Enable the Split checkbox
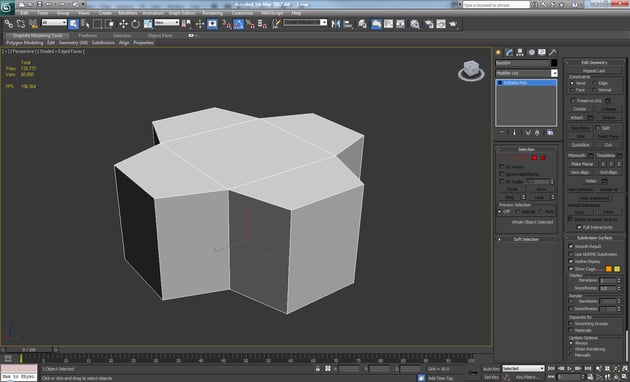Viewport: 630px width, 382px height. [598, 128]
